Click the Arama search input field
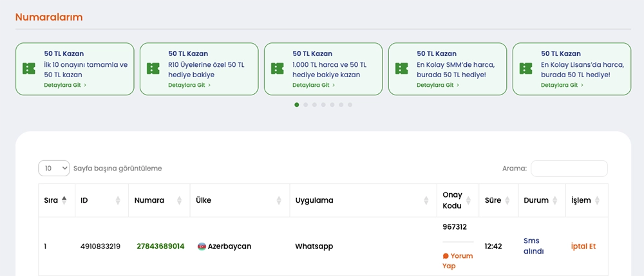This screenshot has width=644, height=276. tap(569, 169)
